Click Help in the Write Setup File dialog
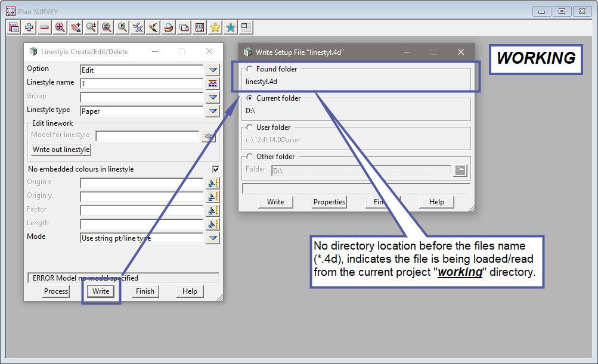The height and width of the screenshot is (364, 598). pyautogui.click(x=436, y=202)
